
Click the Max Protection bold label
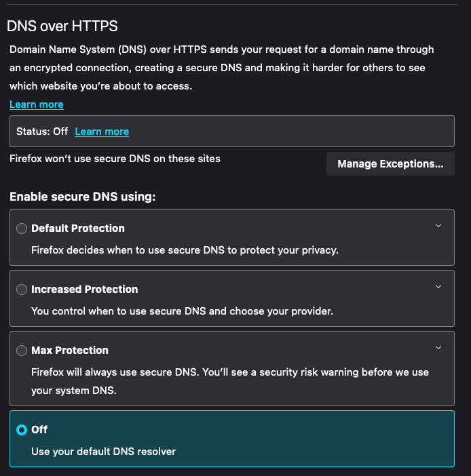click(x=70, y=351)
